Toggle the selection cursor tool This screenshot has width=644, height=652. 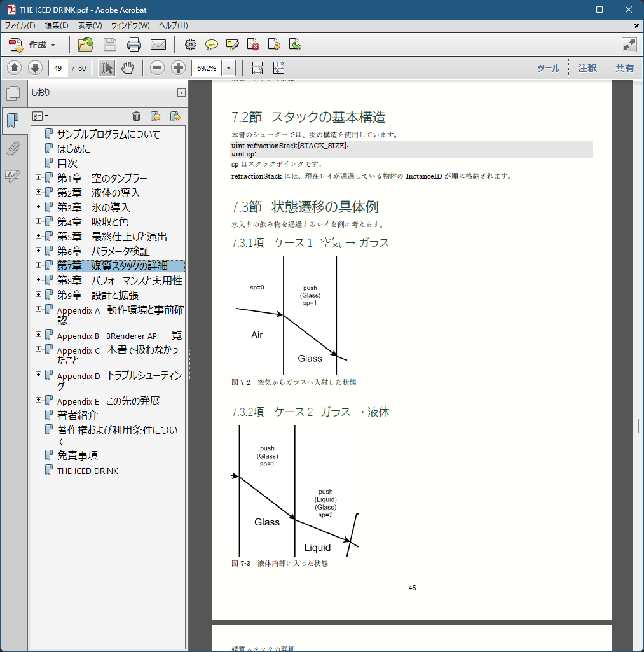pos(107,68)
